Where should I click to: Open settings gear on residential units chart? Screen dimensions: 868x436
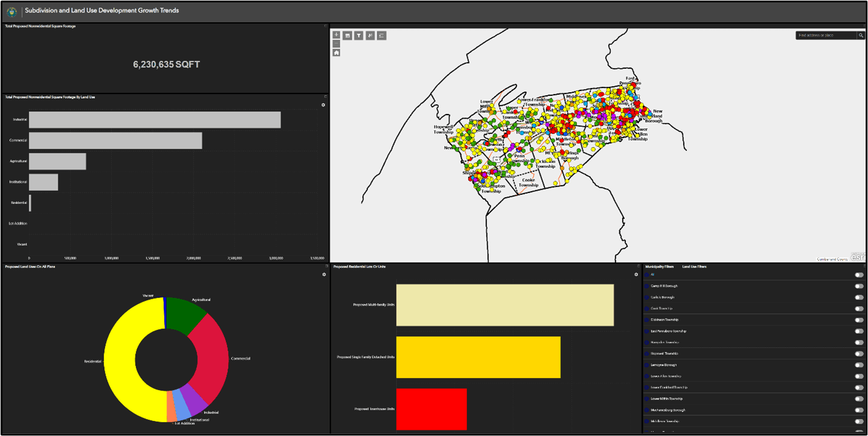pyautogui.click(x=636, y=274)
